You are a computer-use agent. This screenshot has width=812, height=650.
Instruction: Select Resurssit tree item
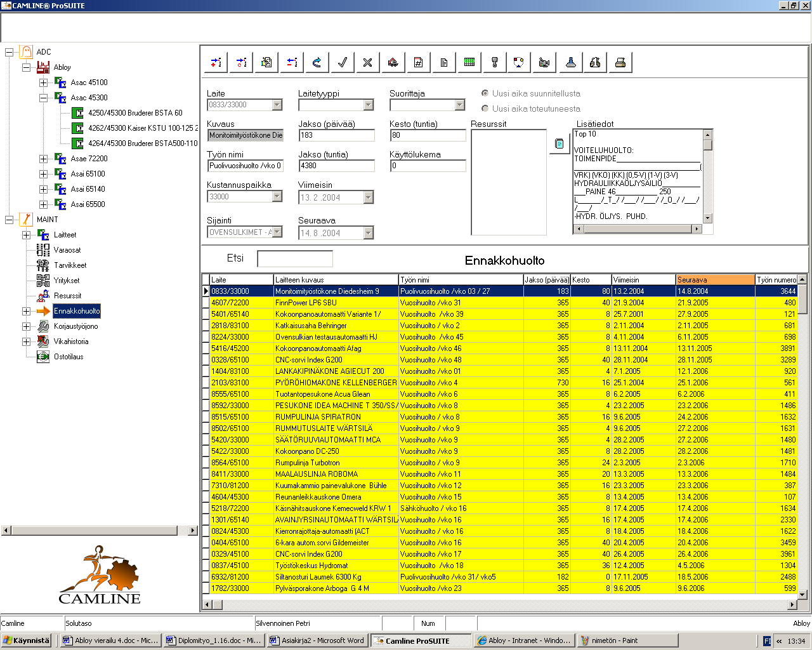pos(68,296)
